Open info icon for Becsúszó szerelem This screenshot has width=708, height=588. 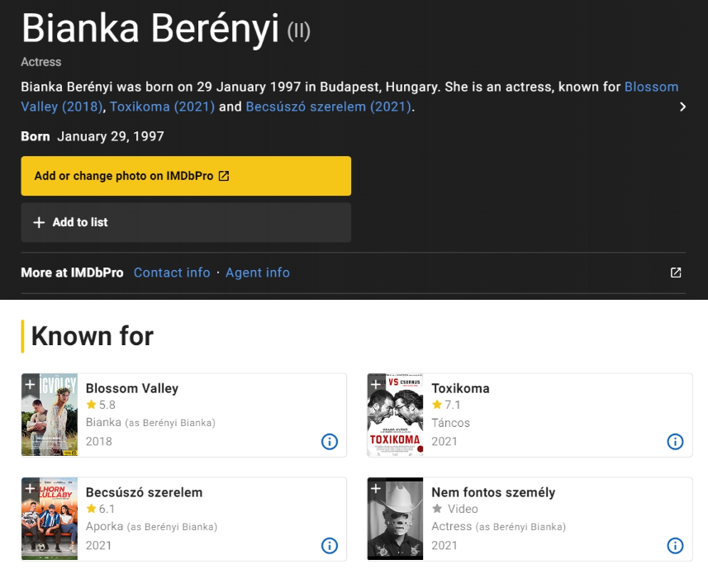(x=329, y=546)
